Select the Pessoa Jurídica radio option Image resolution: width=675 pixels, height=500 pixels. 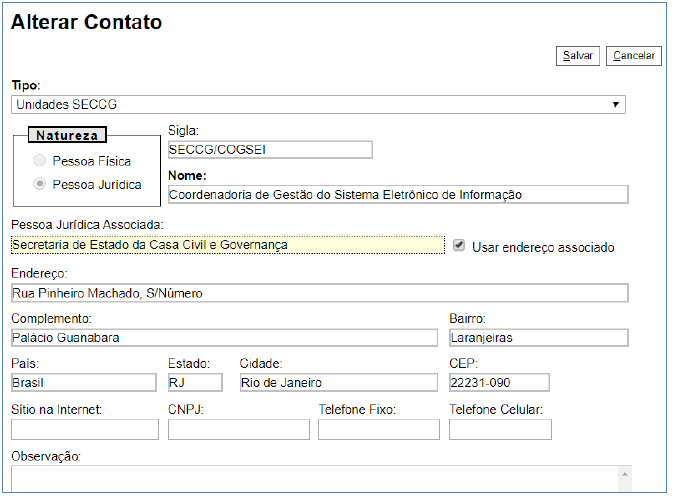click(40, 184)
